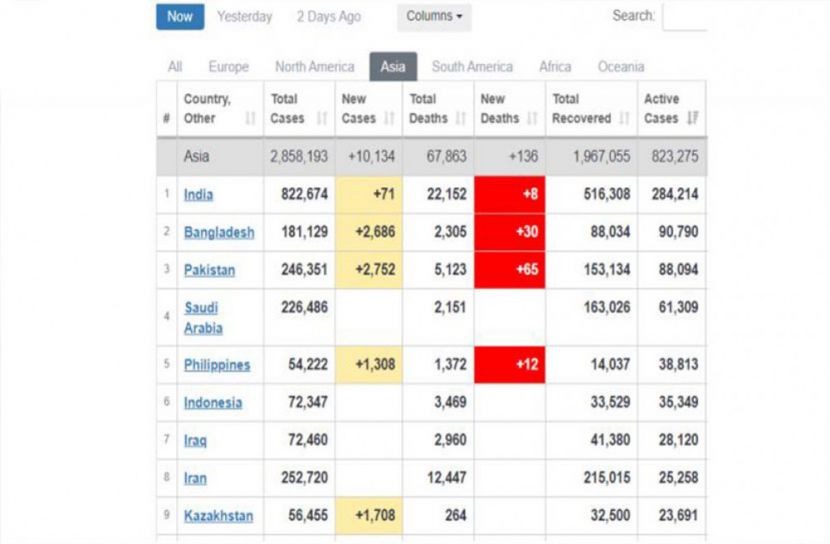Open the Saudi Arabia country link
Viewport: 830px width, 544px height.
(x=203, y=318)
